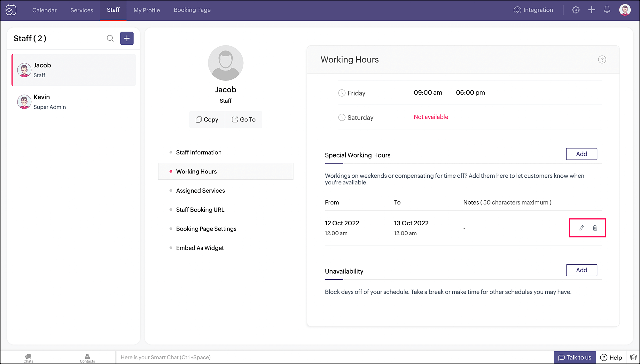Open the notifications bell

click(607, 10)
